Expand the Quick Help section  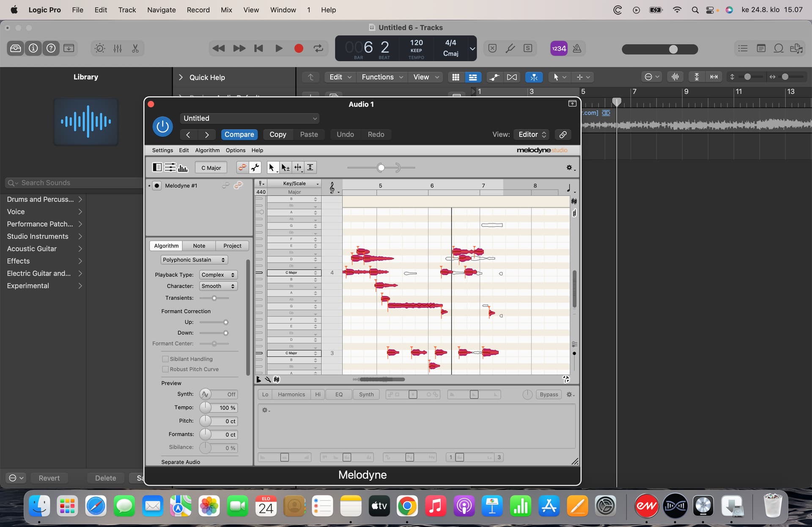point(181,77)
